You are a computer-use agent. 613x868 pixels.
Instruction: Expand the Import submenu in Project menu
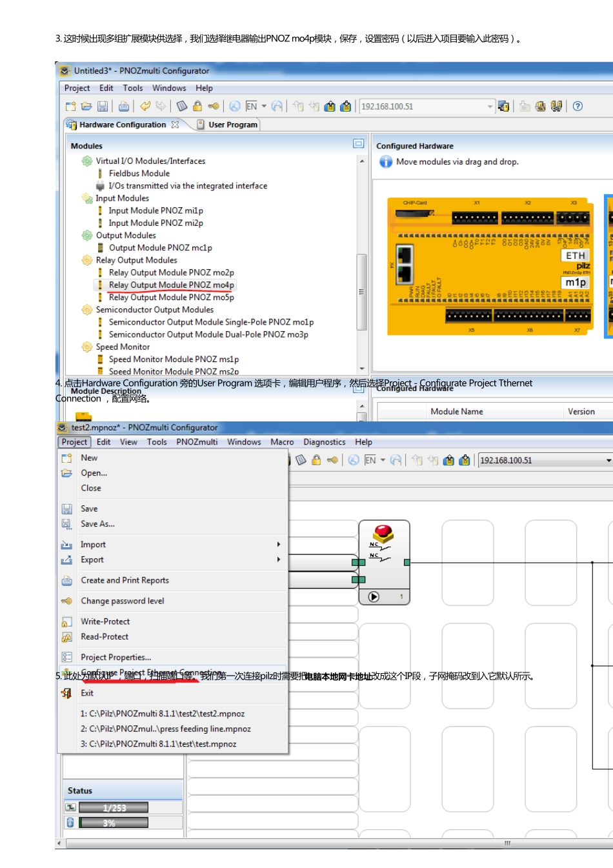point(279,545)
